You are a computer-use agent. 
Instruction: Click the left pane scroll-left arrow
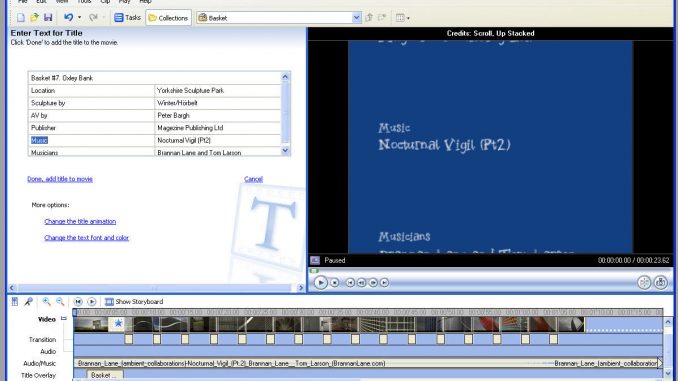pyautogui.click(x=12, y=288)
